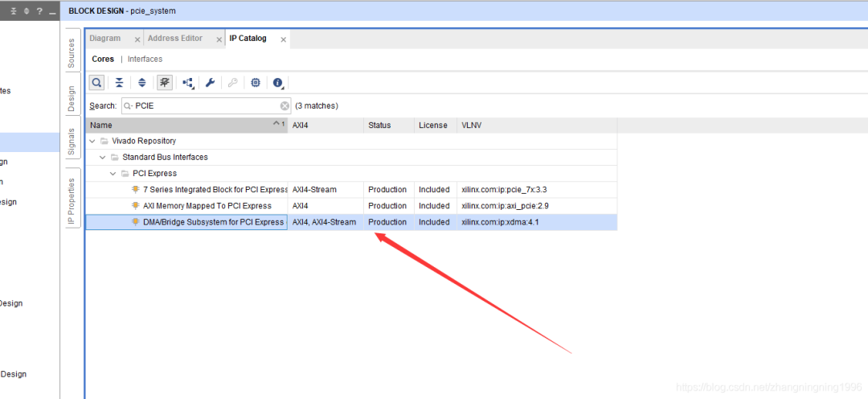Click the Collapse All icon

point(119,83)
